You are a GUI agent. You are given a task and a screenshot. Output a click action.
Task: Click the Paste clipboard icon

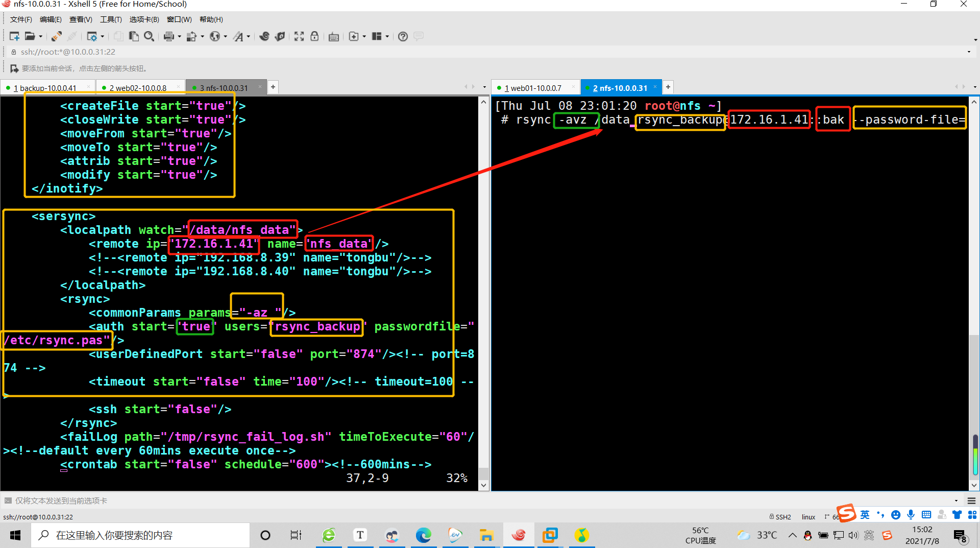click(134, 36)
